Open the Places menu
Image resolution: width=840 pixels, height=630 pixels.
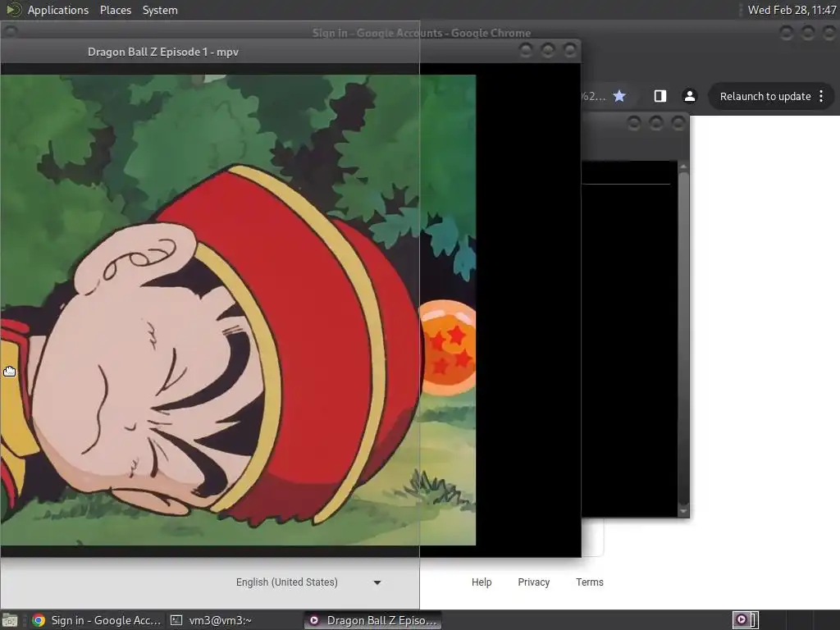115,10
